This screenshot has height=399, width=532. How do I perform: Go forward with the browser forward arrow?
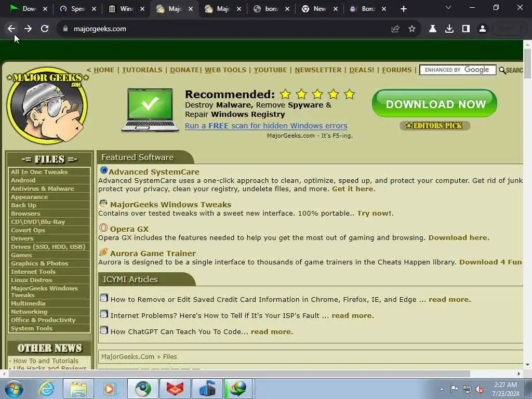pos(28,29)
